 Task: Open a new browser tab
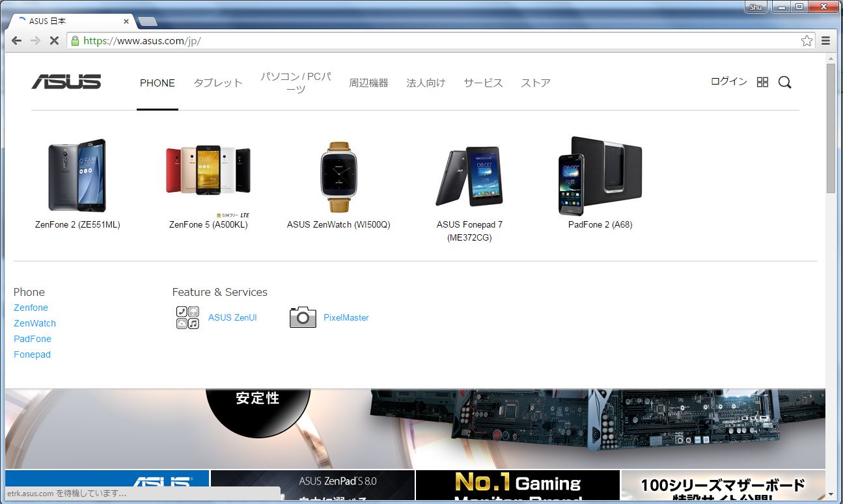(x=148, y=21)
